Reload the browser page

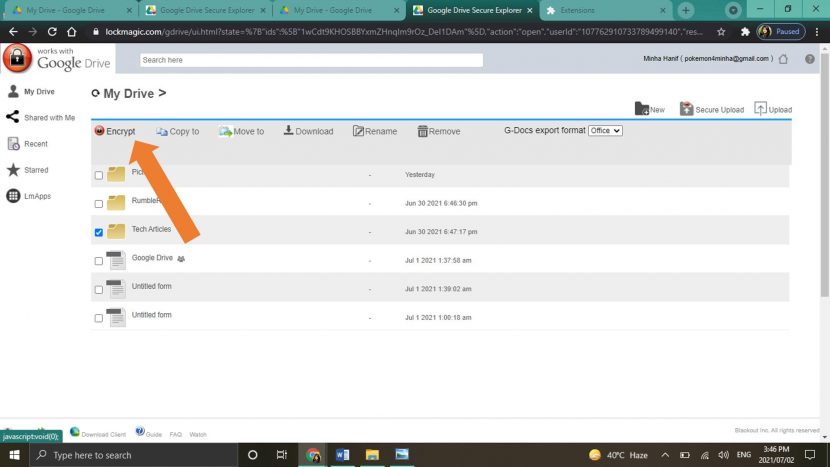click(x=52, y=32)
